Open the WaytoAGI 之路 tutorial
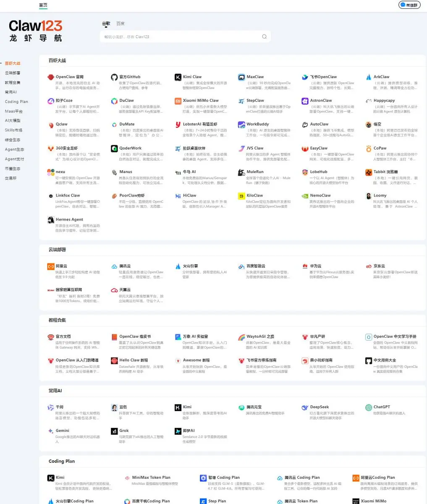This screenshot has width=427, height=504. point(260,336)
